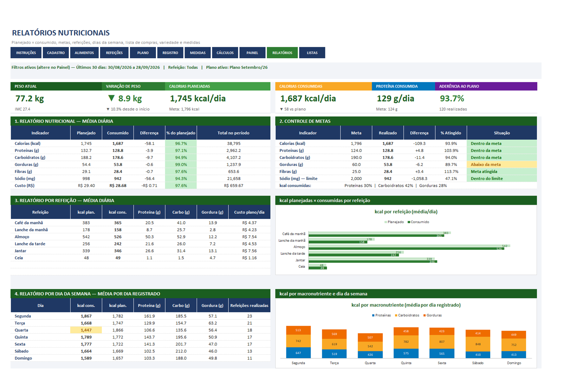The image size is (571, 392).
Task: Select the '93.7%' plan adherence value
Action: tap(452, 99)
